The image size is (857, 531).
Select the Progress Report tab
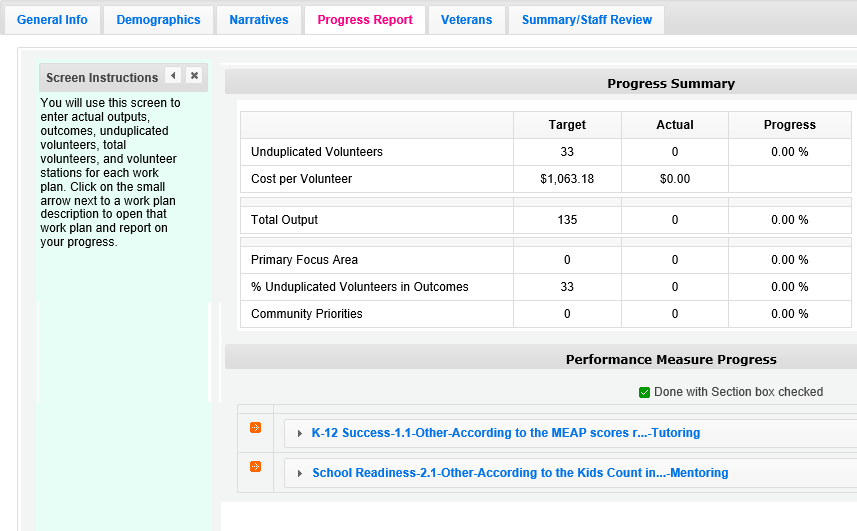(365, 20)
